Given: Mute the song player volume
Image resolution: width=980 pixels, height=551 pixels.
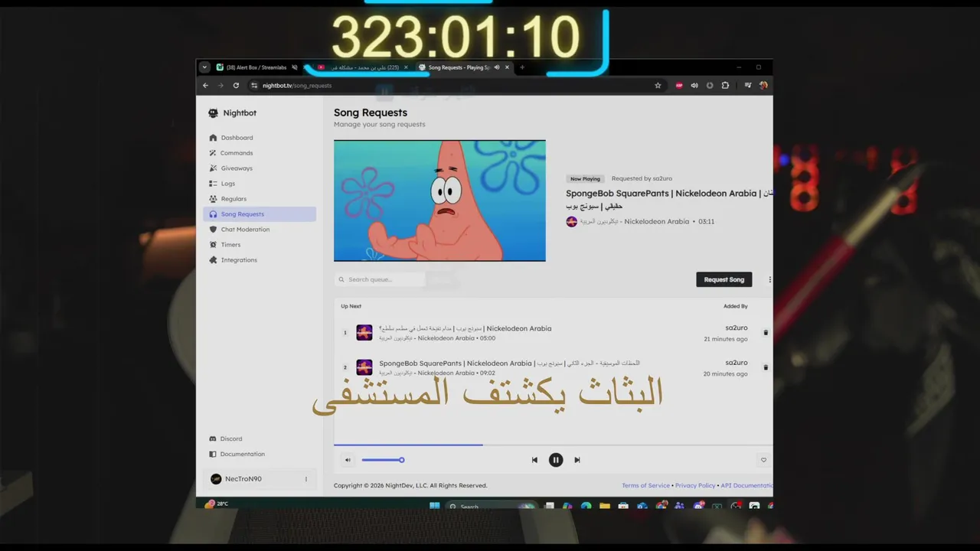Looking at the screenshot, I should 348,460.
